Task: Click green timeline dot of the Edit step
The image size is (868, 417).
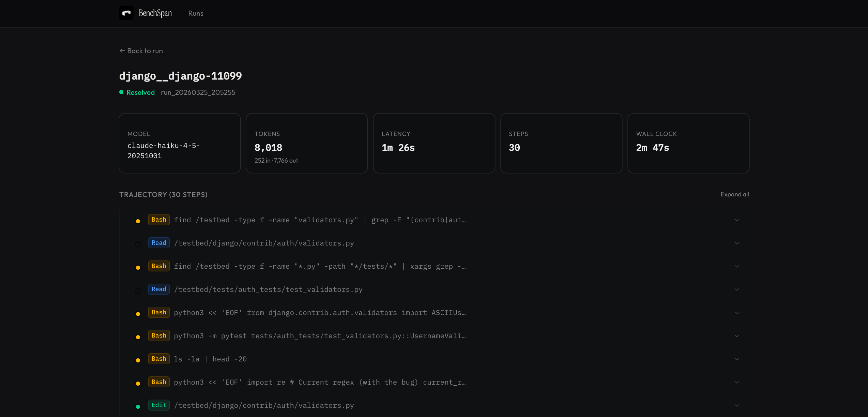Action: [x=138, y=406]
